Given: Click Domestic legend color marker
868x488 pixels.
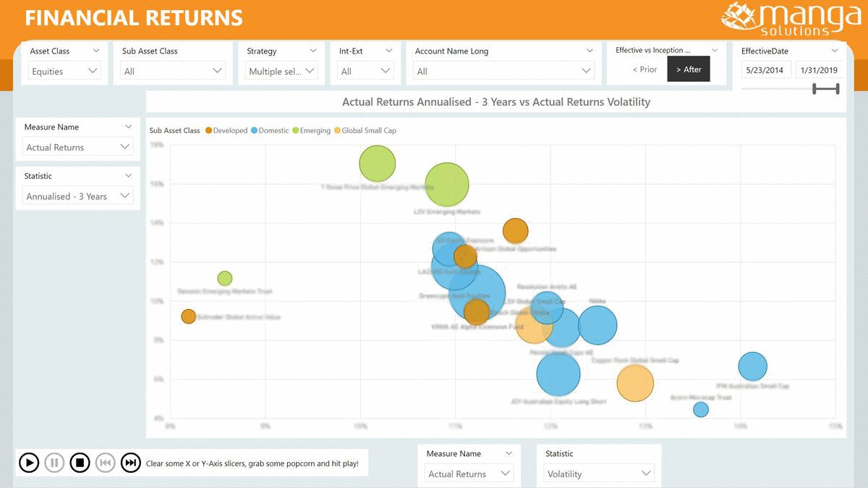Looking at the screenshot, I should pos(254,130).
